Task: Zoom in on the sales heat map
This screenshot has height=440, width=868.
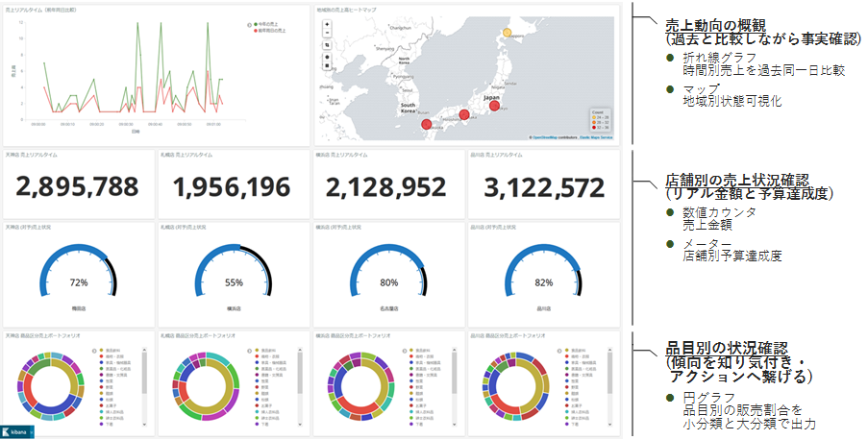Action: click(x=327, y=23)
